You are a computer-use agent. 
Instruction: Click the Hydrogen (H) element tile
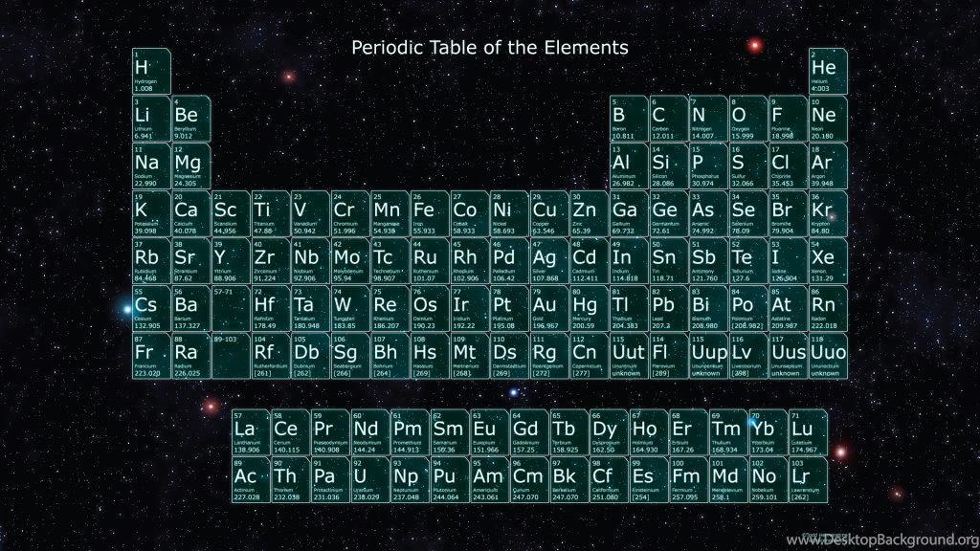151,71
